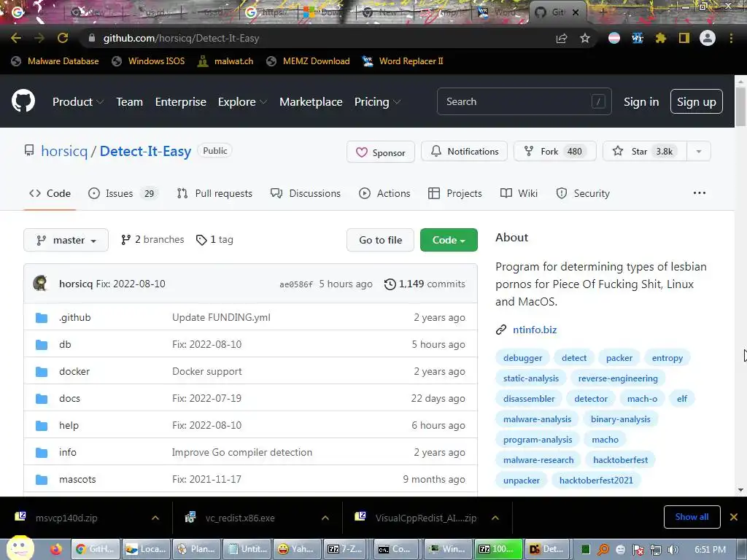Open the Malware Database bookmark
The image size is (747, 560).
(x=55, y=61)
